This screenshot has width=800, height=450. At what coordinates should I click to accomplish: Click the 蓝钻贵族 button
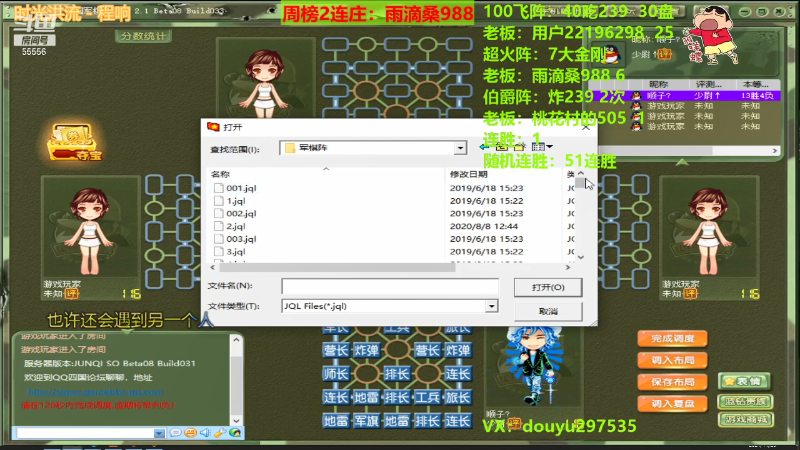pos(745,402)
